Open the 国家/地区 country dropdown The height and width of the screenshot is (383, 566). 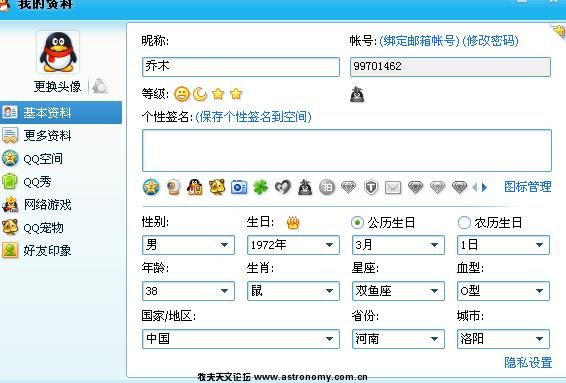(241, 339)
